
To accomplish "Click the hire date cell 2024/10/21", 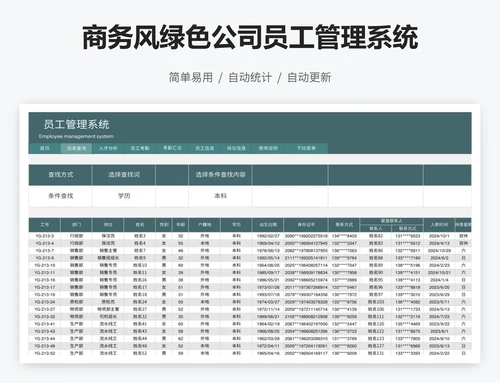I will 439,273.
